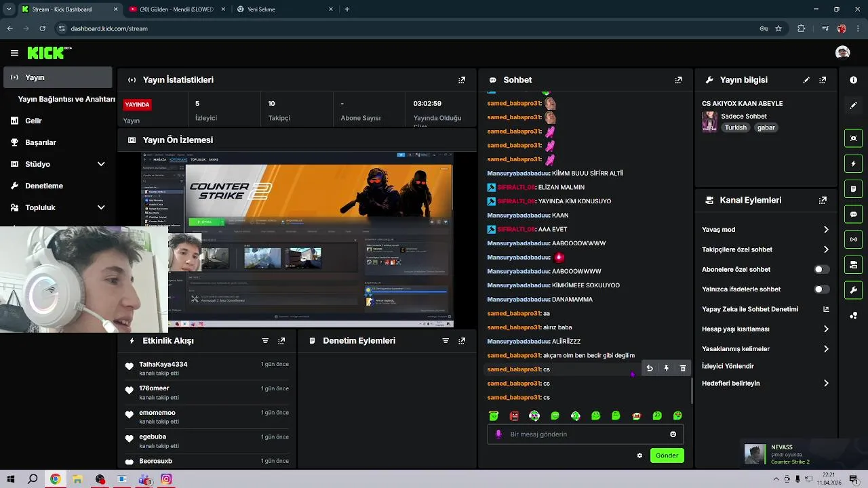Edit stream info with pencil in Yayın bilgisi
This screenshot has height=488, width=868.
(806, 80)
